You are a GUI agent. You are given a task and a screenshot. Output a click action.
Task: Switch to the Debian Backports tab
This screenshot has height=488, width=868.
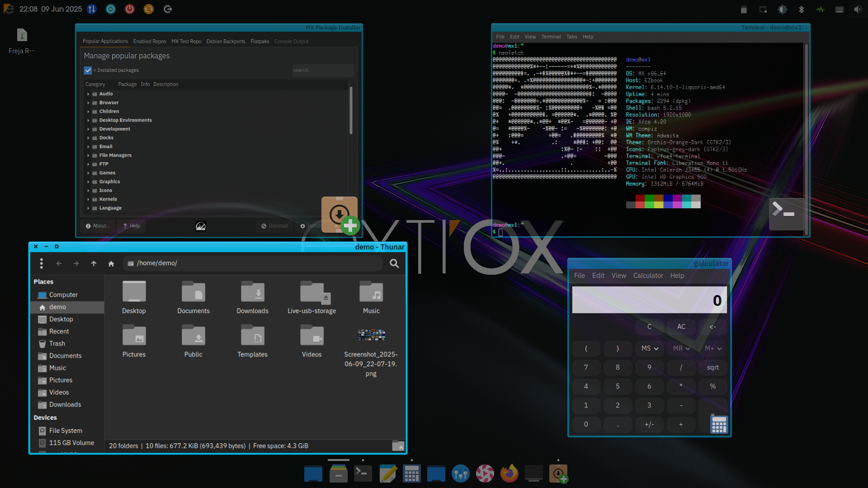[226, 42]
